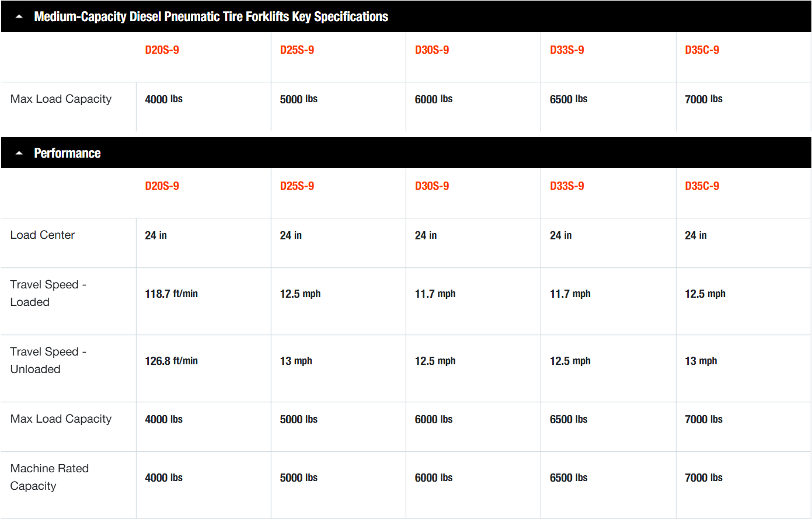Image resolution: width=812 pixels, height=519 pixels.
Task: Click D25S-9's 13 mph unloaded speed cell
Action: [296, 361]
